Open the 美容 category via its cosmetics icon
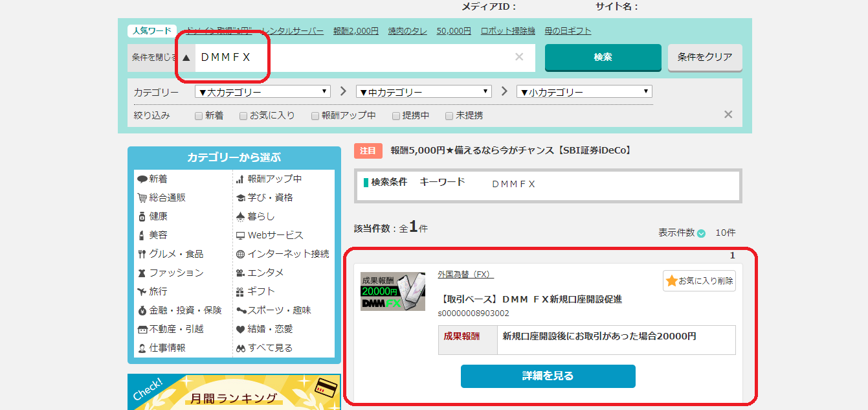 tap(142, 236)
